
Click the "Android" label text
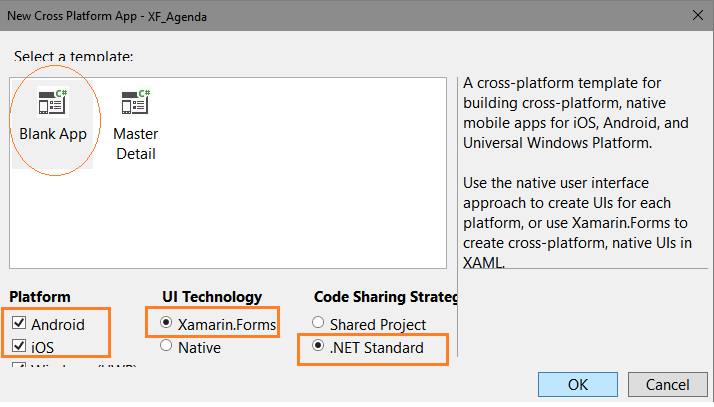tap(58, 325)
